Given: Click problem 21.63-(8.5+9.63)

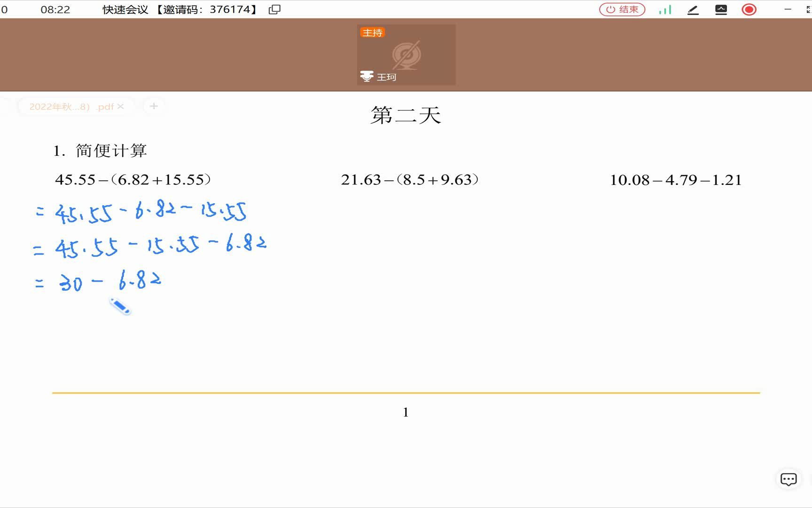Looking at the screenshot, I should tap(410, 180).
